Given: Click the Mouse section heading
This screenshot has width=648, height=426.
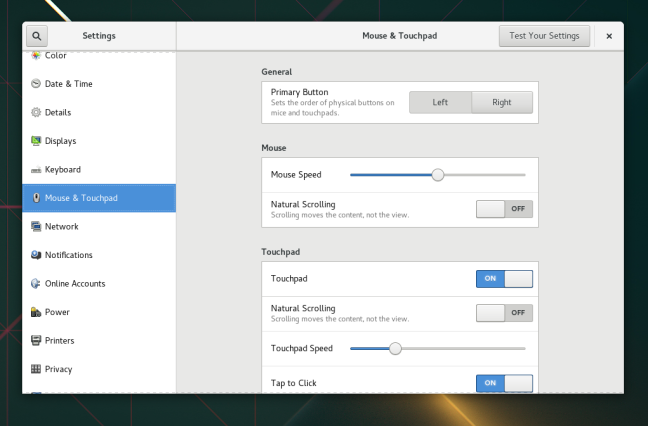Looking at the screenshot, I should pos(274,148).
